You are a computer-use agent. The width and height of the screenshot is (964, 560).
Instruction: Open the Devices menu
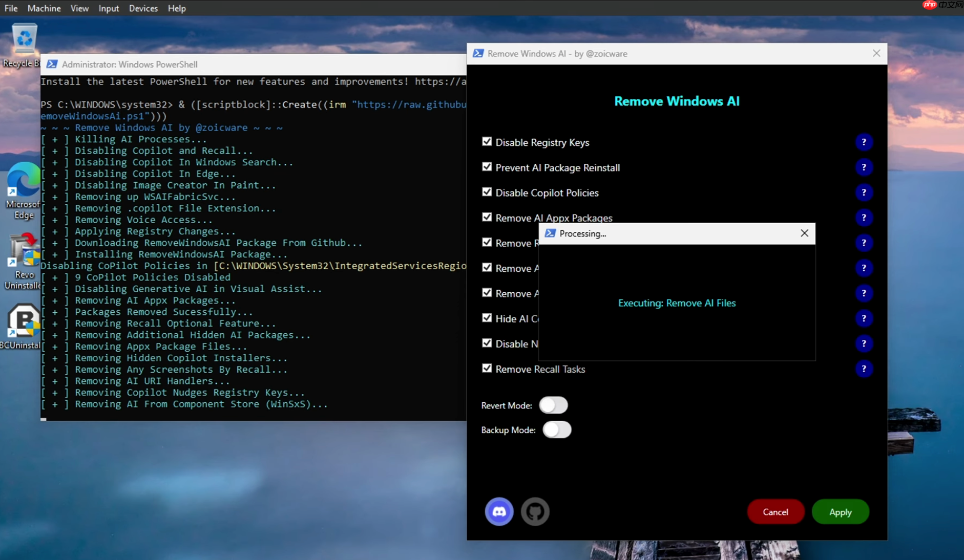(x=143, y=8)
